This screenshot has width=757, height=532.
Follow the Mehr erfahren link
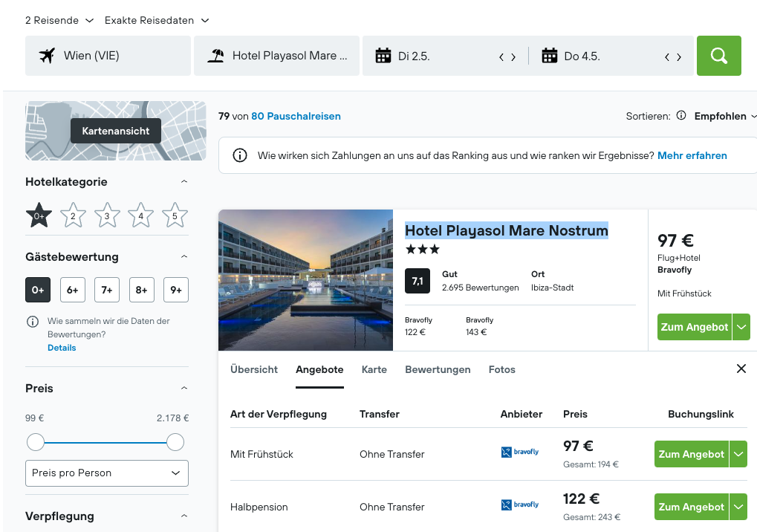(692, 155)
